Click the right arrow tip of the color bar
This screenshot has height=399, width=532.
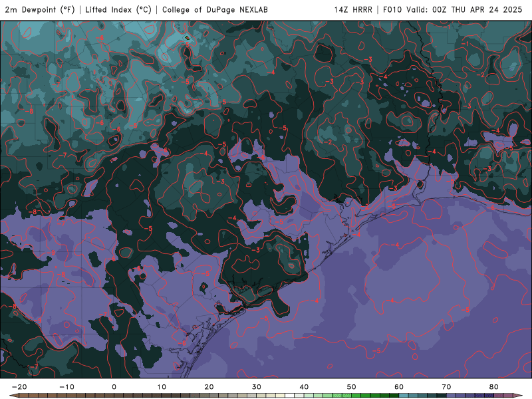[519, 396]
